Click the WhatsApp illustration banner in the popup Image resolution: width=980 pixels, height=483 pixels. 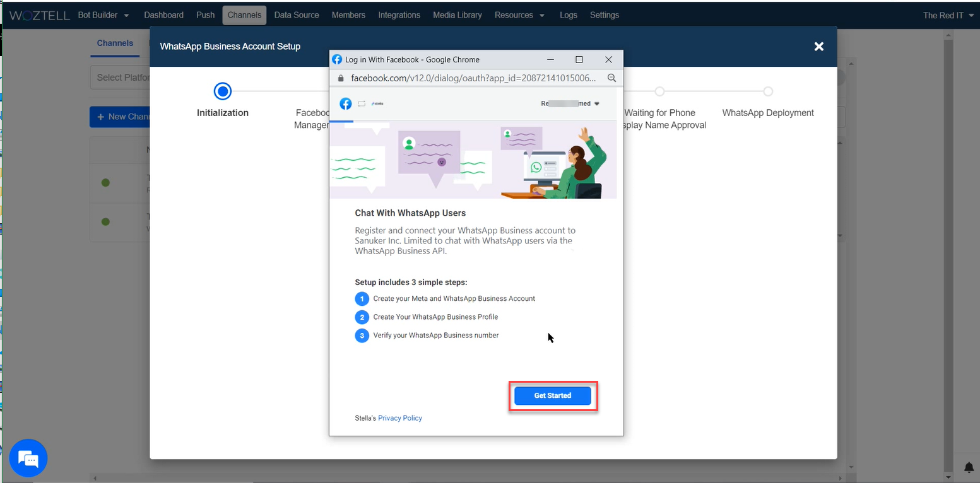click(x=473, y=161)
